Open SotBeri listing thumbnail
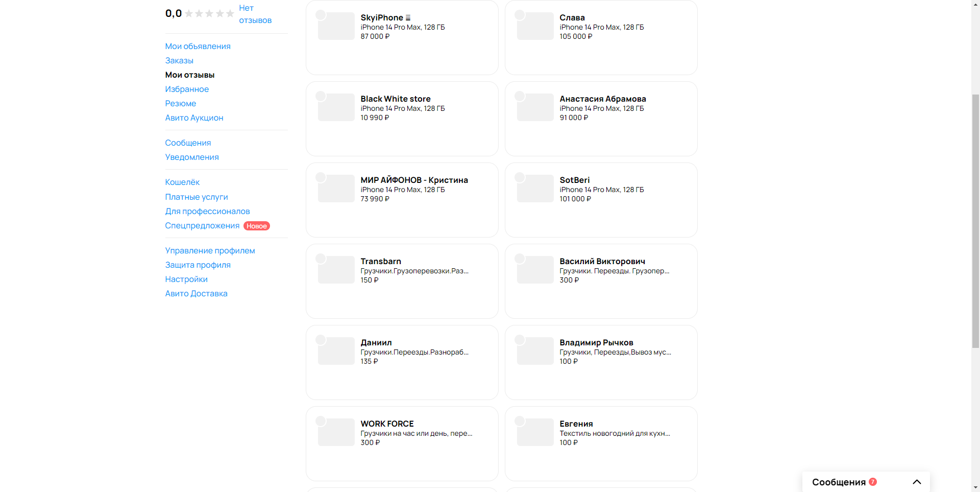 [x=535, y=189]
